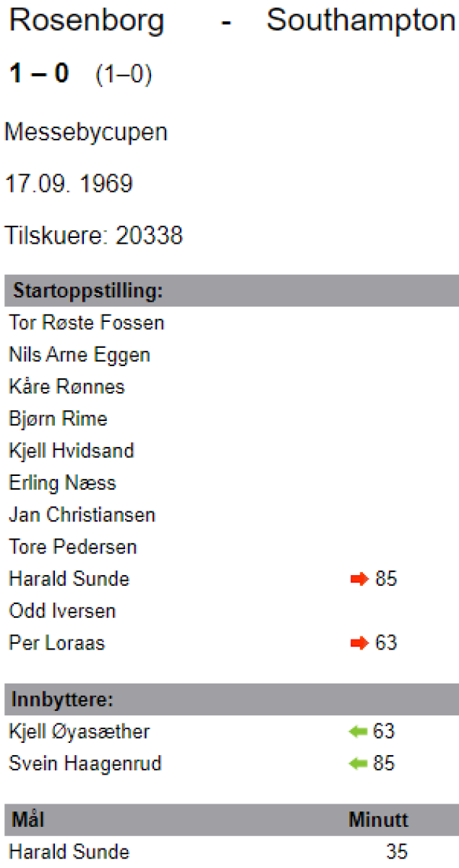This screenshot has width=459, height=868.
Task: Open Kåre Rønnes player entry
Action: [67, 387]
